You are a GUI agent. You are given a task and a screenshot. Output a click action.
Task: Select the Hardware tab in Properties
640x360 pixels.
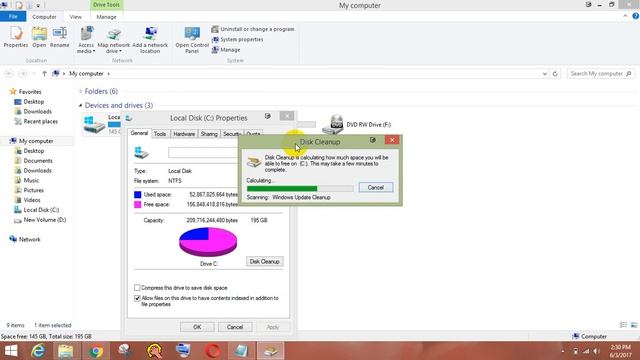point(184,134)
